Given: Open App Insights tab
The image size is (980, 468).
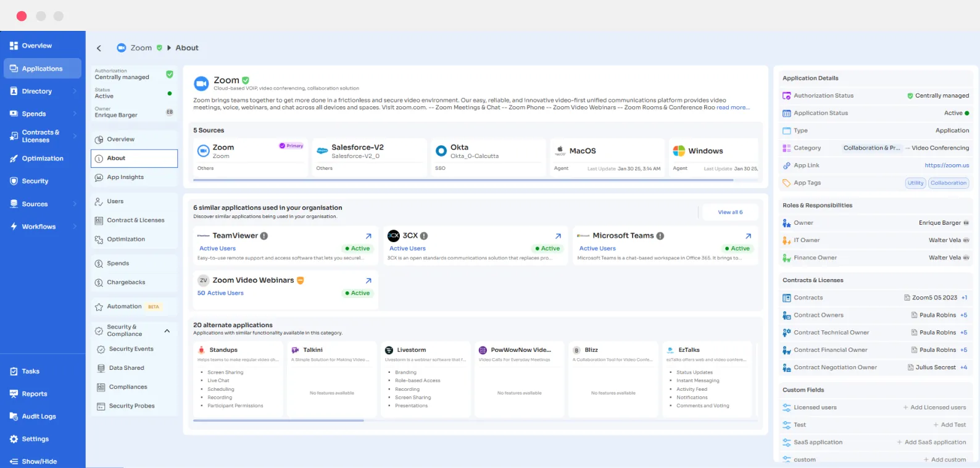Looking at the screenshot, I should coord(134,177).
